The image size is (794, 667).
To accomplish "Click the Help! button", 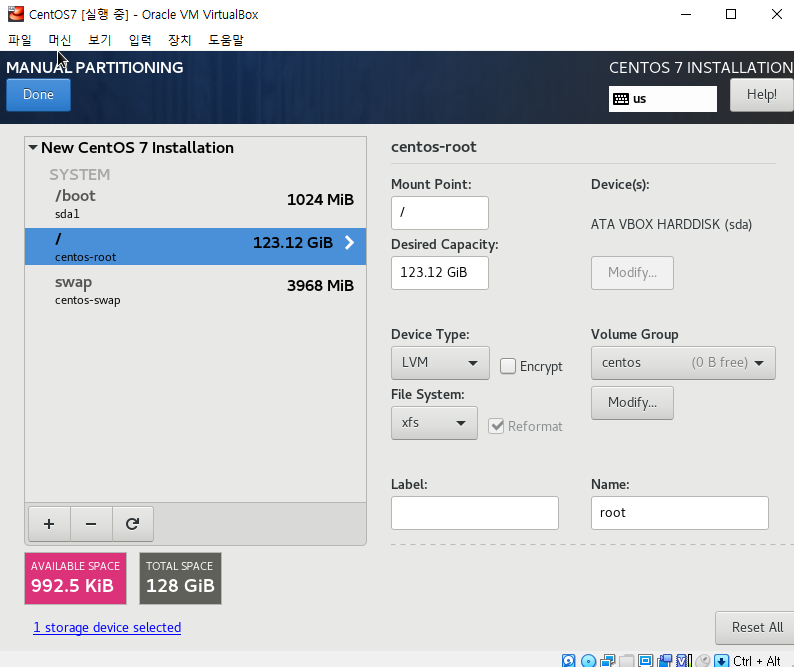I will pos(762,95).
